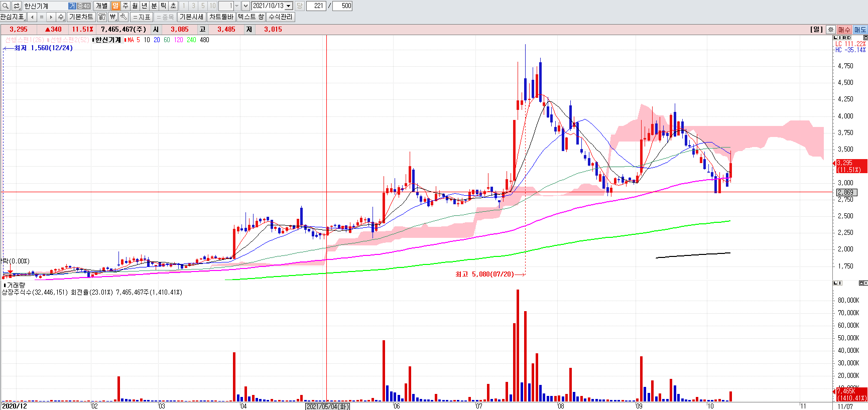Click the 거래량 volume indicator label
The width and height of the screenshot is (868, 410).
tap(16, 285)
